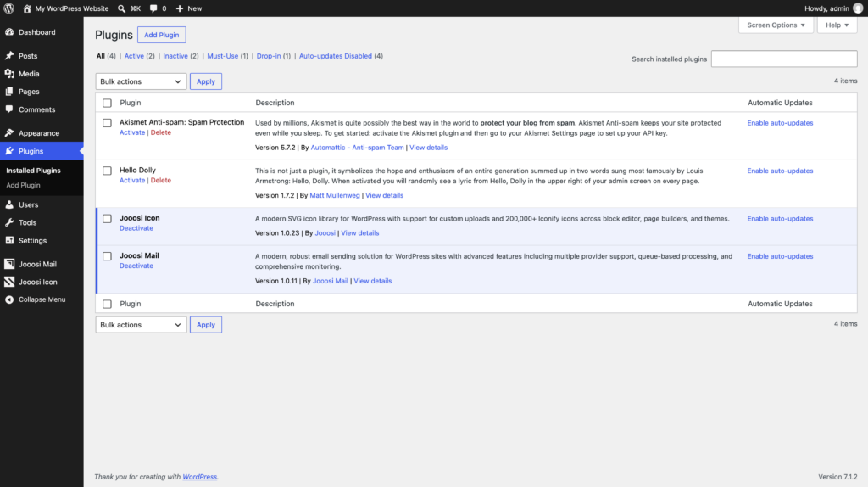
Task: Enable auto-updates for Akismet
Action: [780, 123]
